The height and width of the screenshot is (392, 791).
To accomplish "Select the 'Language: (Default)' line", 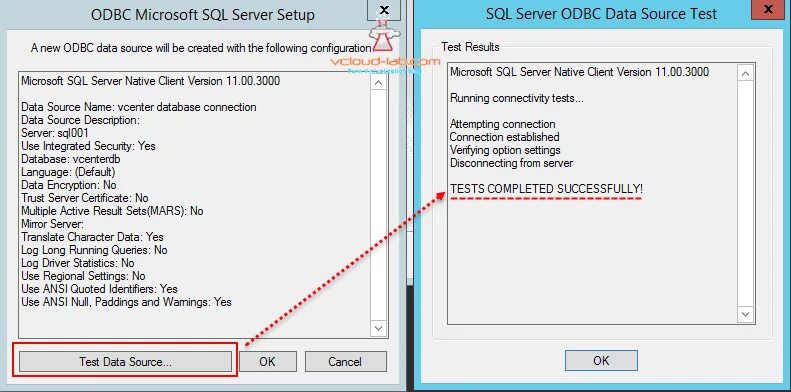I will click(x=68, y=173).
